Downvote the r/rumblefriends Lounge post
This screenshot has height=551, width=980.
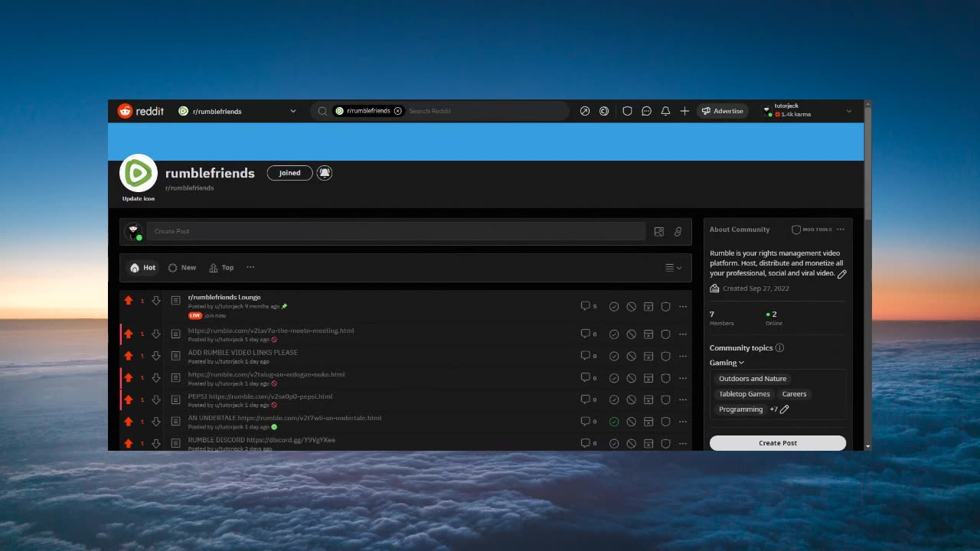pos(156,301)
